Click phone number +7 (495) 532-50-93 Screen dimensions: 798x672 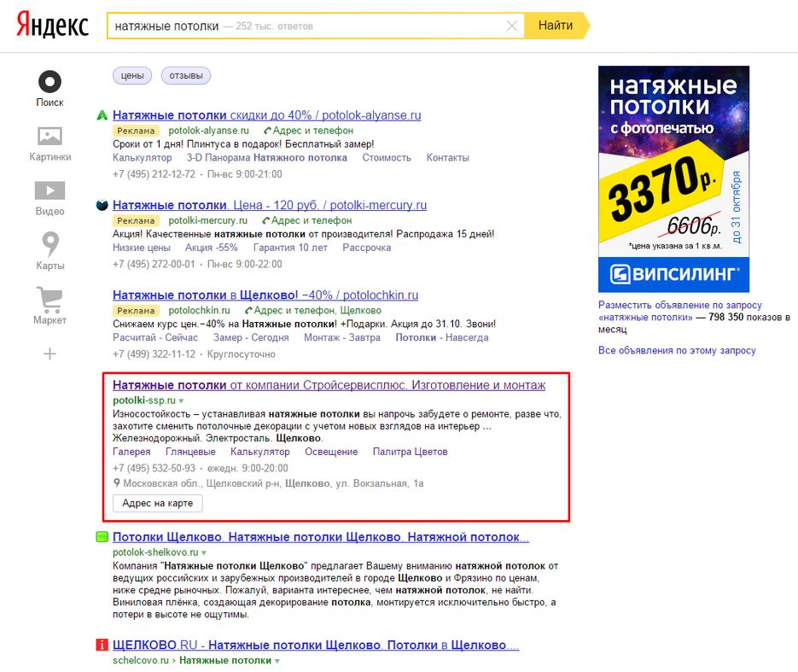[x=154, y=468]
